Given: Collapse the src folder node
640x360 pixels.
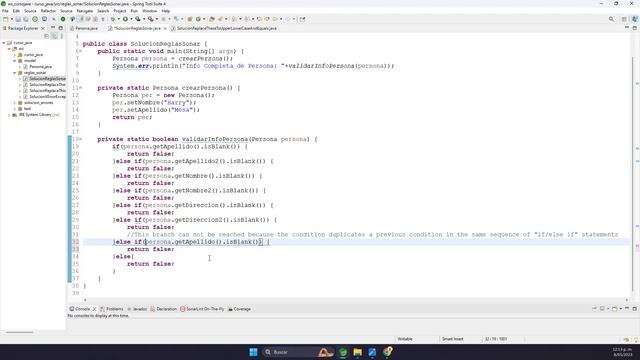Looking at the screenshot, I should (x=9, y=49).
